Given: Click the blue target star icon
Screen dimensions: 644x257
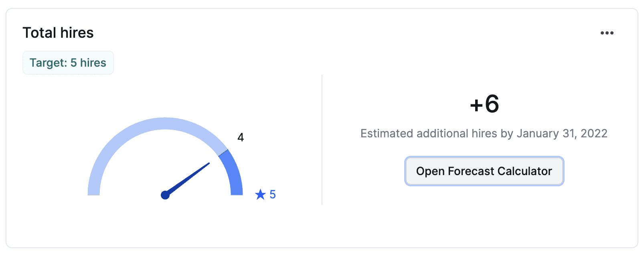Looking at the screenshot, I should (x=260, y=195).
